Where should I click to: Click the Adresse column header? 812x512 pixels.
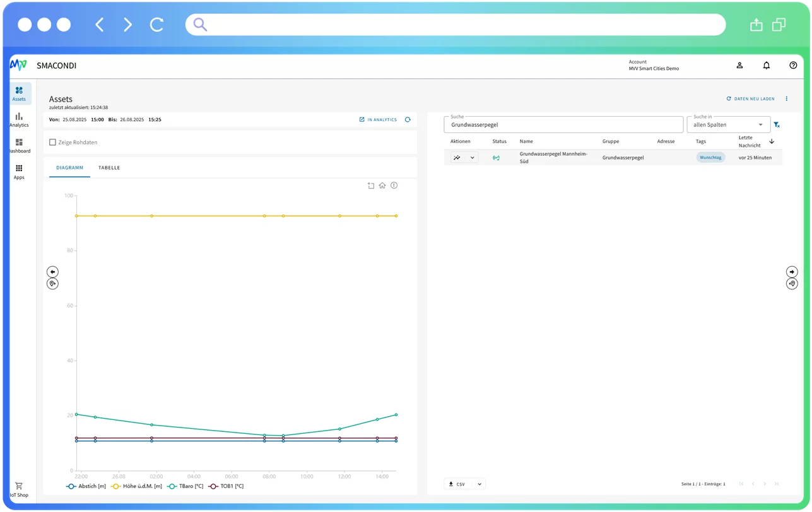click(666, 141)
